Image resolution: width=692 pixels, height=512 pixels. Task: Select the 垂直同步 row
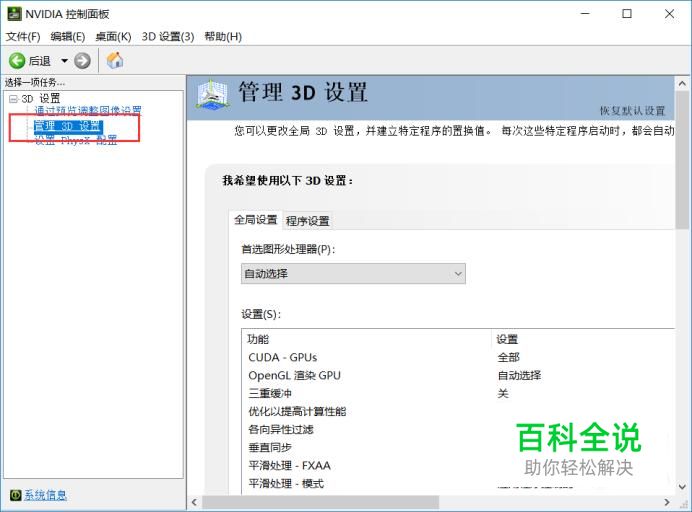pyautogui.click(x=458, y=448)
